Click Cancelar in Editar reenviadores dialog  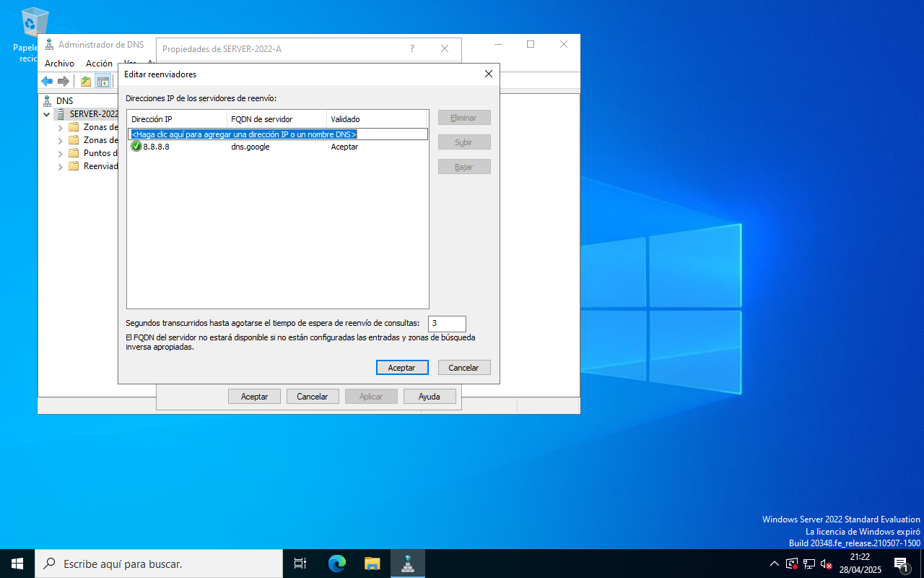(463, 368)
